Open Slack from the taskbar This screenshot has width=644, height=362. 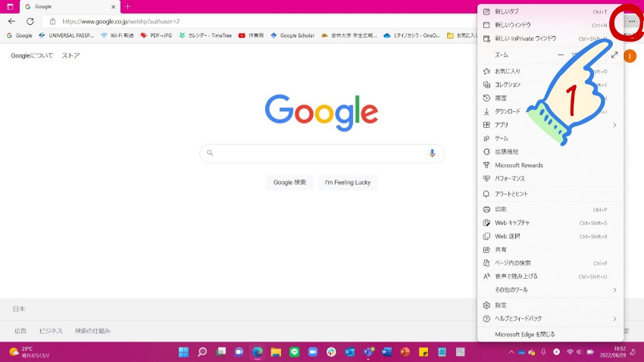pyautogui.click(x=331, y=352)
